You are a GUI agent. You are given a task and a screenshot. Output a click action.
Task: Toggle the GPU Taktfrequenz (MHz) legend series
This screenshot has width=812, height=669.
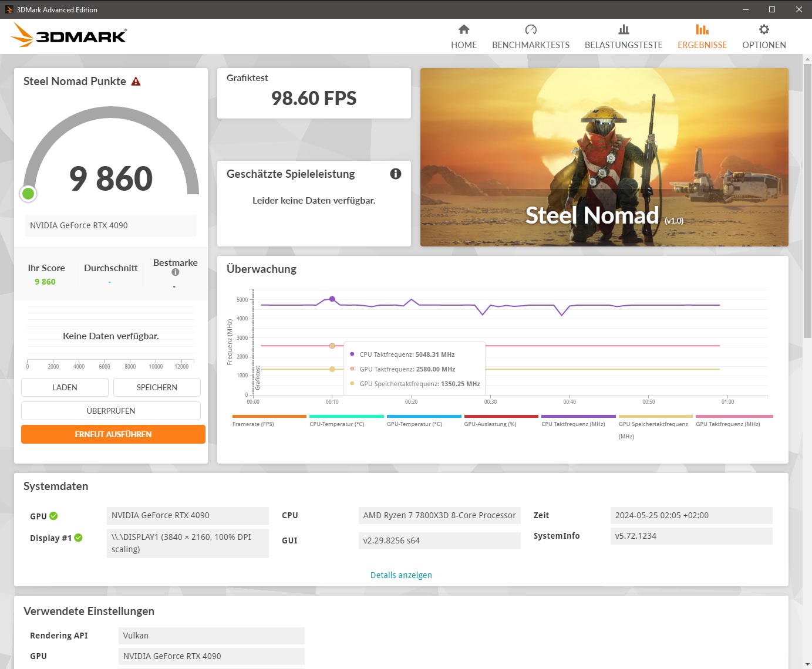(x=734, y=421)
